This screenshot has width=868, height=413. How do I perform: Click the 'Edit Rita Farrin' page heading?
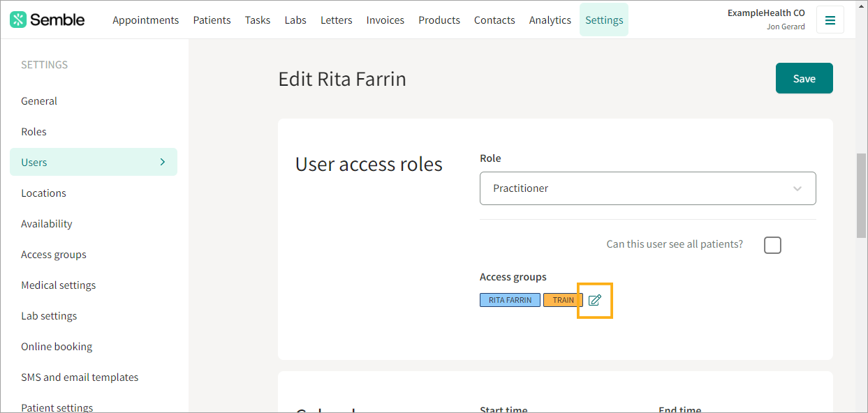(342, 79)
